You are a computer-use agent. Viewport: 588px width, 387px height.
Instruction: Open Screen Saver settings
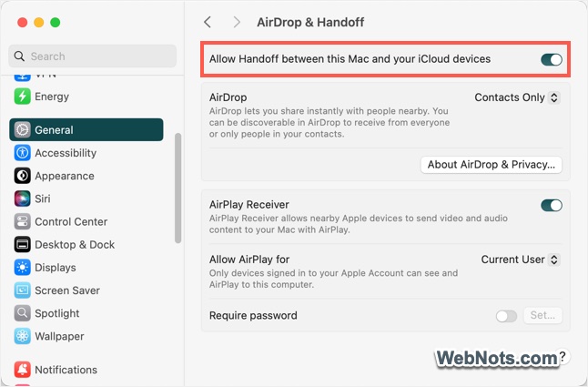coord(86,290)
